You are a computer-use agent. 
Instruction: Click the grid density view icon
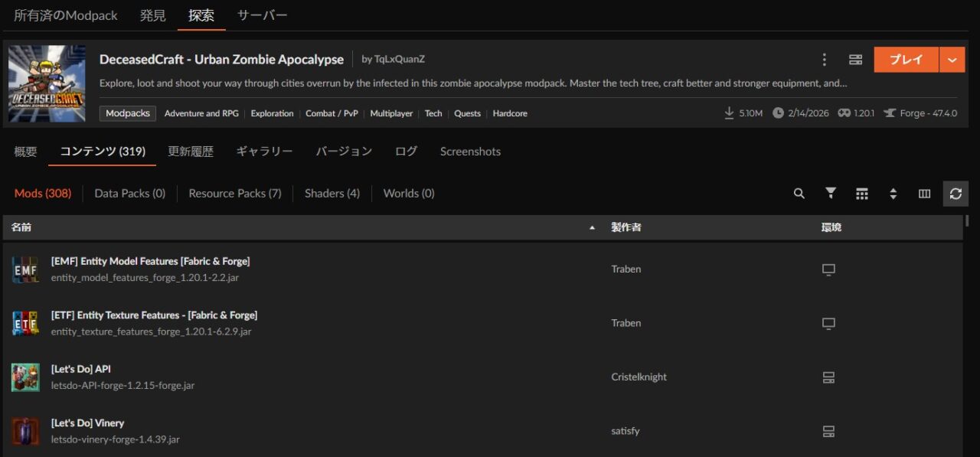861,194
